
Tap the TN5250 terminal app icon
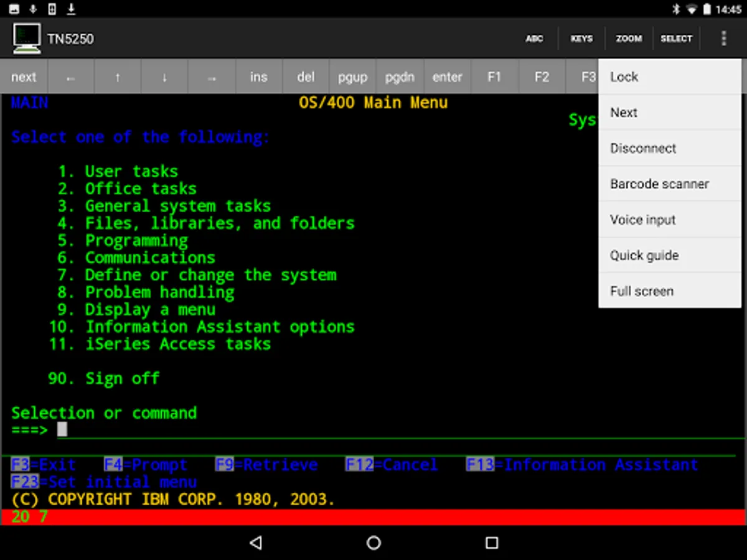pos(27,39)
